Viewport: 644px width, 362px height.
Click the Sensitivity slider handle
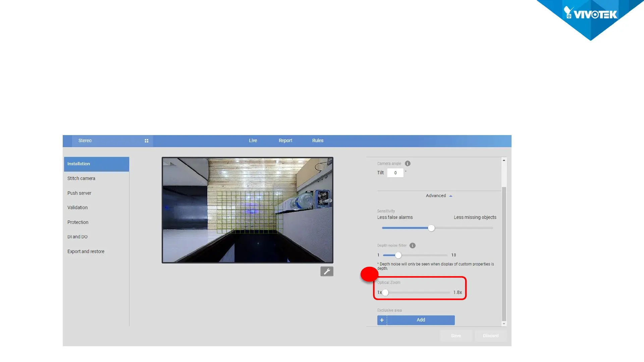tap(431, 228)
